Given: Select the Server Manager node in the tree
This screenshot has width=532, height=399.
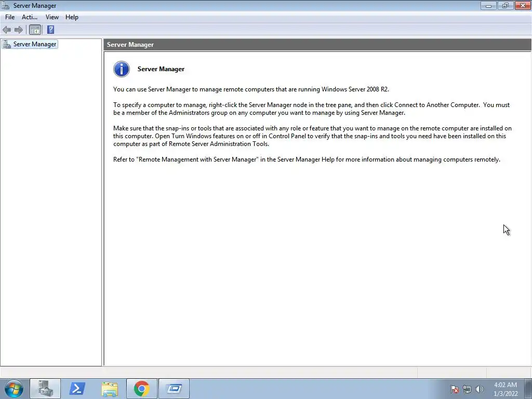Looking at the screenshot, I should click(x=30, y=44).
